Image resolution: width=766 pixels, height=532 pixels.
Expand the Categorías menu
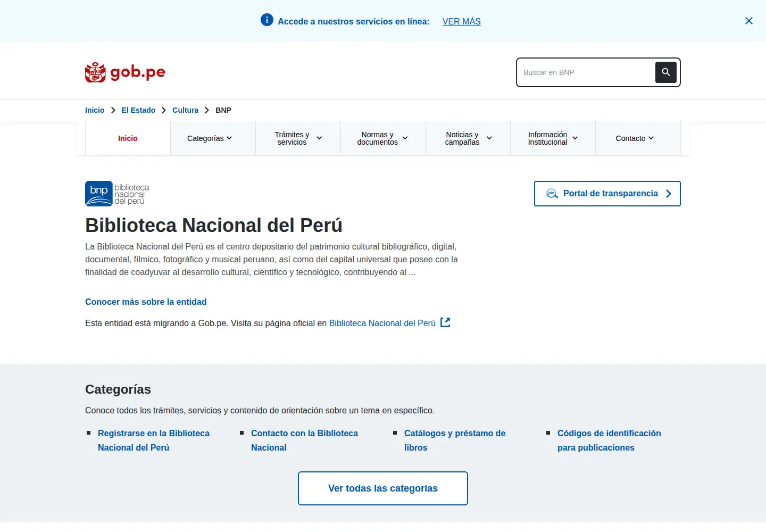coord(213,138)
